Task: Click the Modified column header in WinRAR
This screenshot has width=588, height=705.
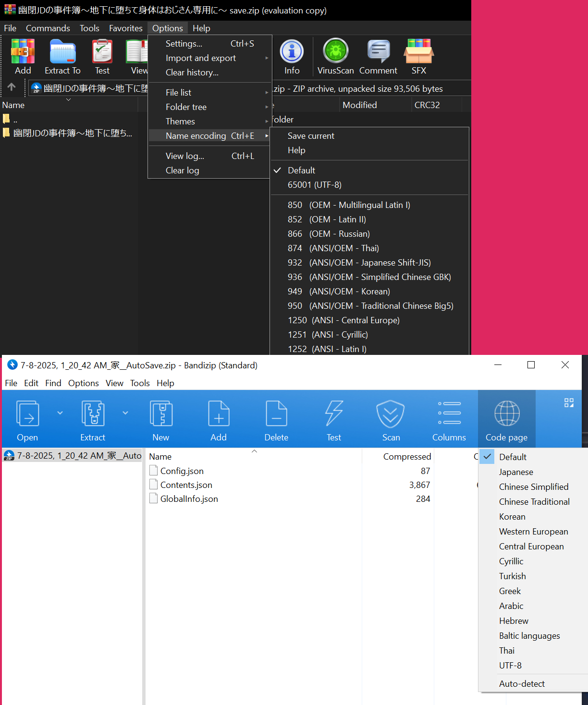Action: coord(376,105)
